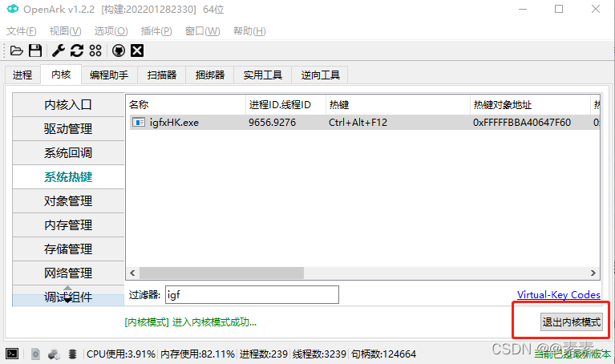Image resolution: width=615 pixels, height=364 pixels.
Task: Switch to the 进程 tab
Action: 22,75
